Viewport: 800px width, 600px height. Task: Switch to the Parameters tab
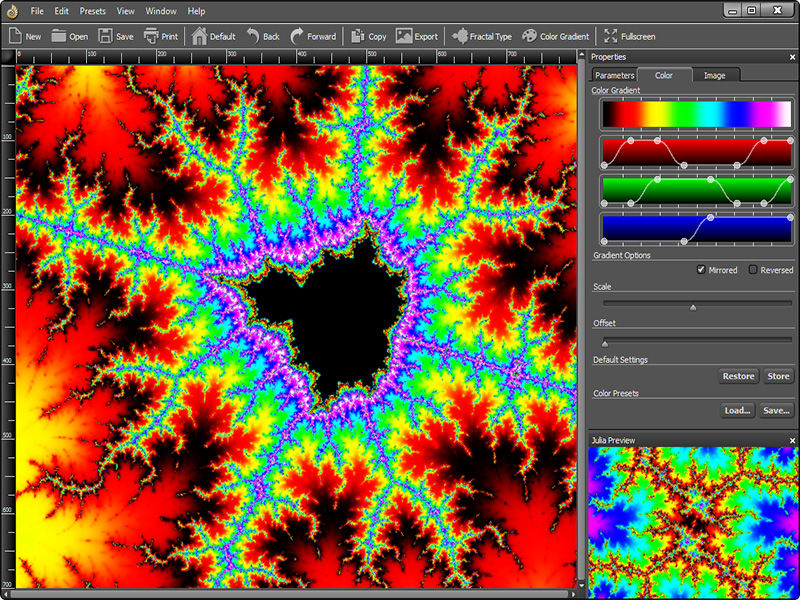click(x=614, y=76)
